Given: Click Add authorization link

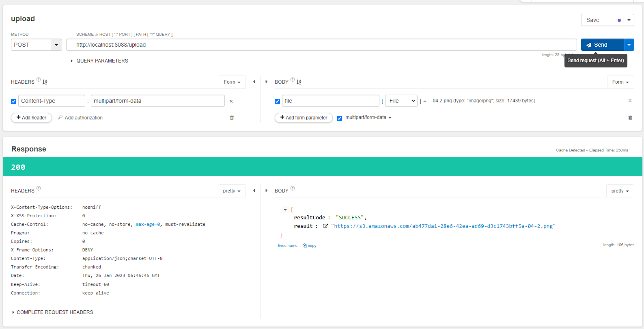Looking at the screenshot, I should pos(80,118).
